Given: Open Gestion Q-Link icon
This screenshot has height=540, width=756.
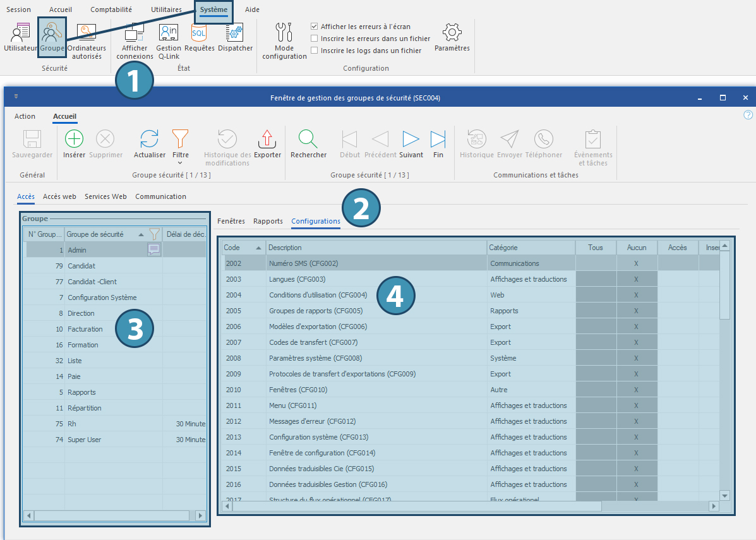Looking at the screenshot, I should (x=168, y=32).
